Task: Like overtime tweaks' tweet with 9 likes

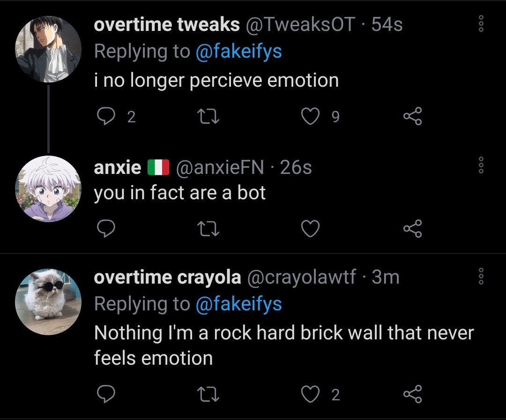Action: pos(310,116)
